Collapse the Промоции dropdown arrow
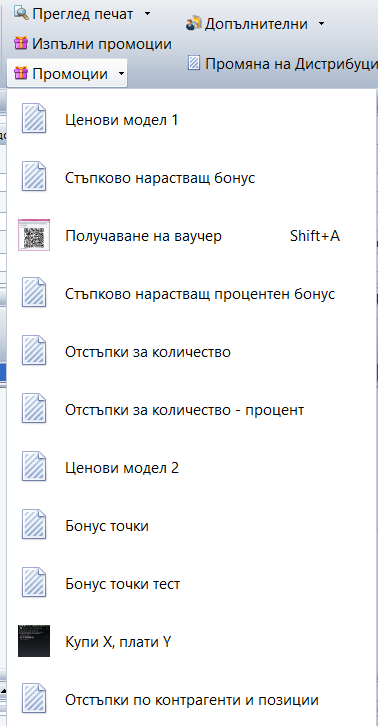Image resolution: width=378 pixels, height=726 pixels. pos(120,74)
